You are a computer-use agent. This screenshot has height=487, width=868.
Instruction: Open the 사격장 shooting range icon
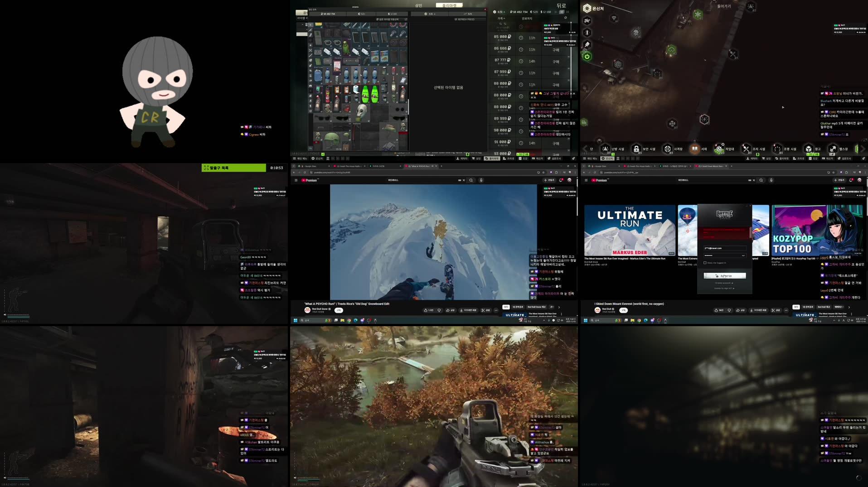[668, 149]
